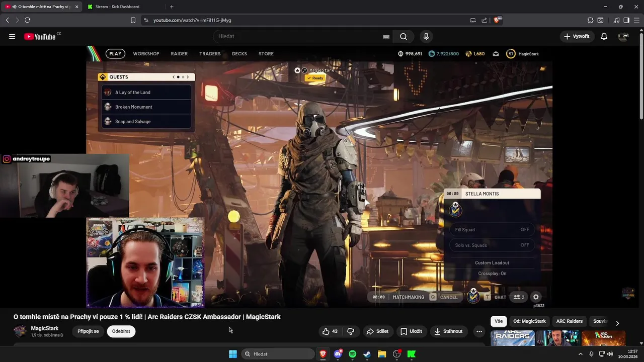The height and width of the screenshot is (362, 644).
Task: Select the ARC Raiders filter chip
Action: [x=570, y=321]
